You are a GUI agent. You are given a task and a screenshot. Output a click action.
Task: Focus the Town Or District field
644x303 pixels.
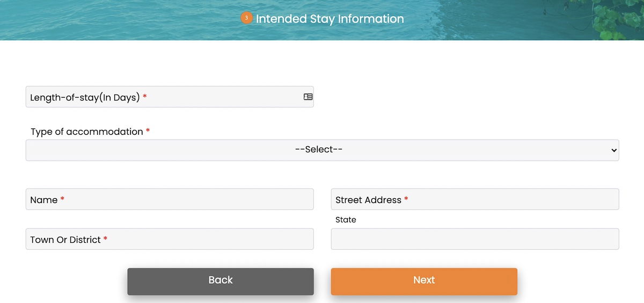[170, 239]
